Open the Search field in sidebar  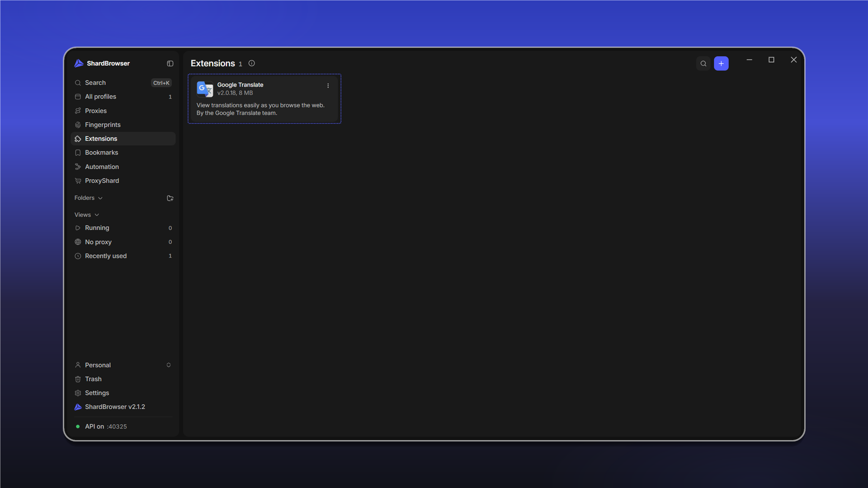click(123, 83)
